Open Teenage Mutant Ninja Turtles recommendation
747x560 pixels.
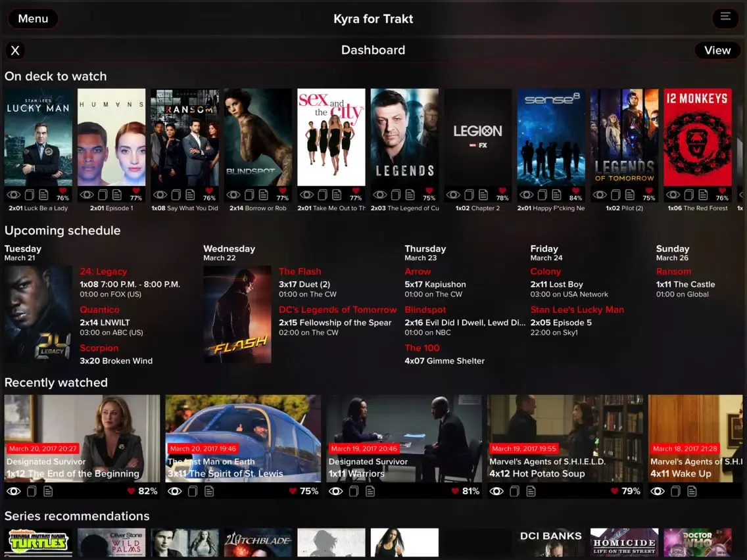click(38, 542)
